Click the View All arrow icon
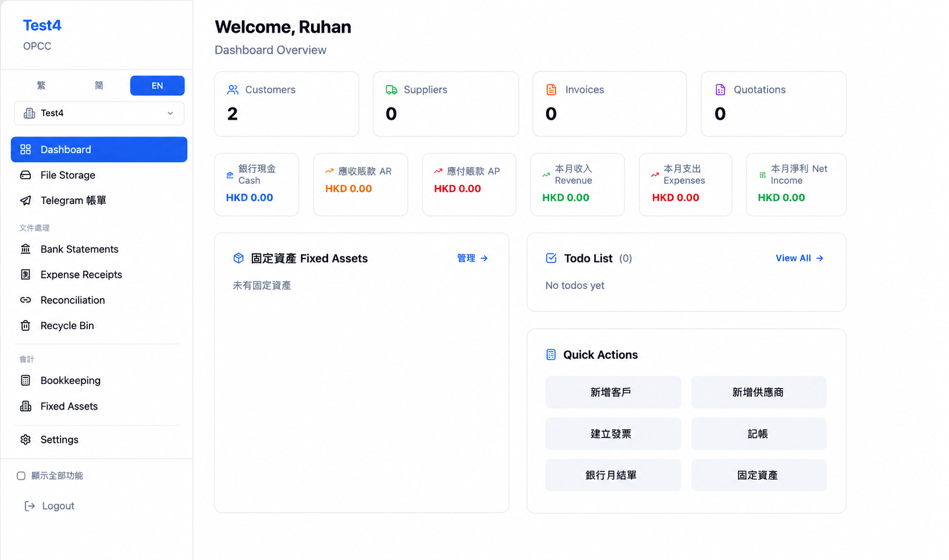Viewport: 949px width, 560px height. click(819, 258)
